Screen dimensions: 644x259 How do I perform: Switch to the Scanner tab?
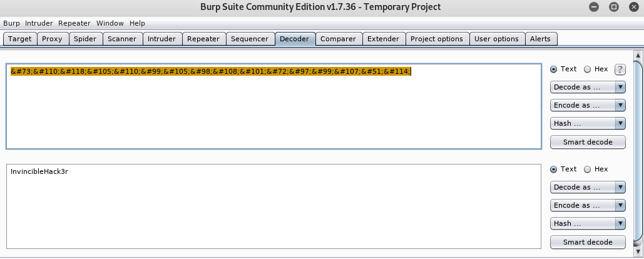[122, 39]
